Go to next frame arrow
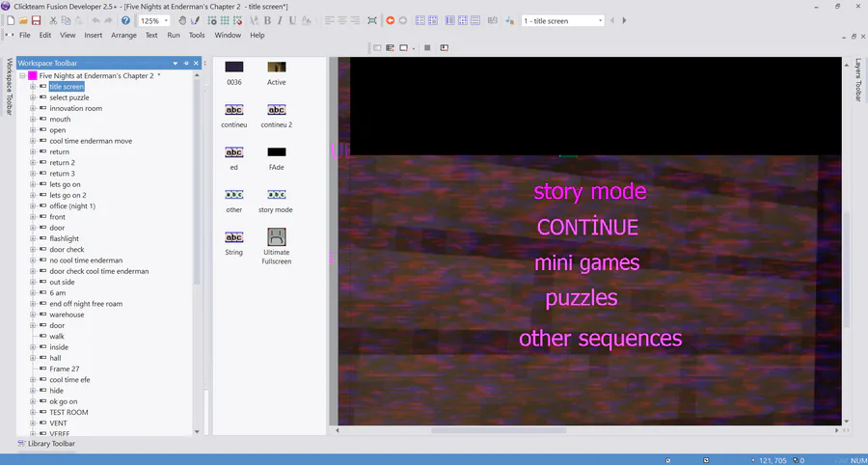 pyautogui.click(x=624, y=20)
